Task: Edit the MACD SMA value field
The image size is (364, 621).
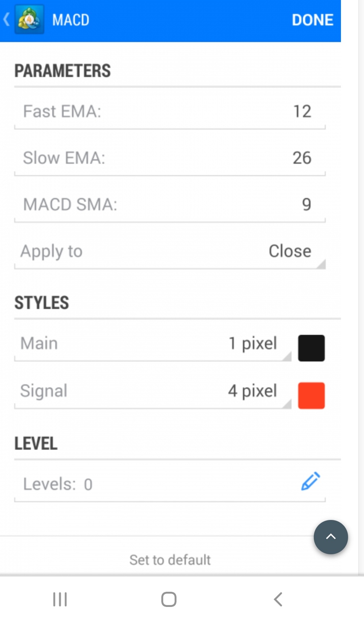Action: tap(306, 205)
